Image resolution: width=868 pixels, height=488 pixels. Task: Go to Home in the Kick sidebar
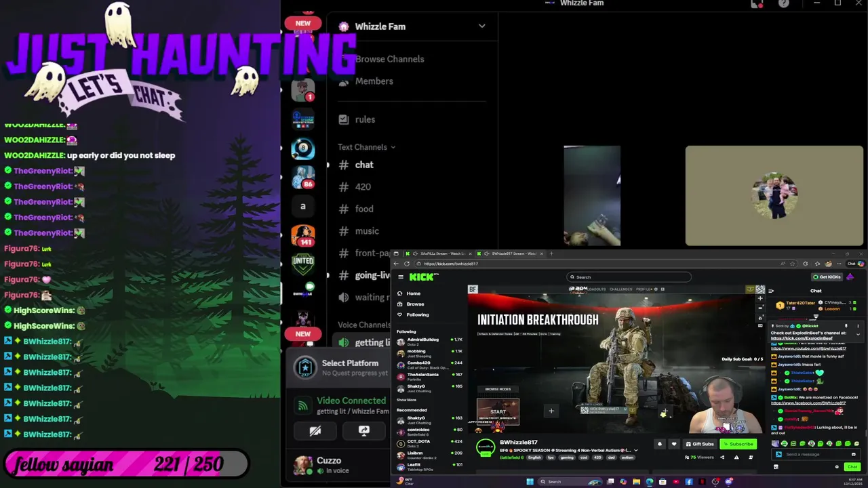[x=413, y=293]
